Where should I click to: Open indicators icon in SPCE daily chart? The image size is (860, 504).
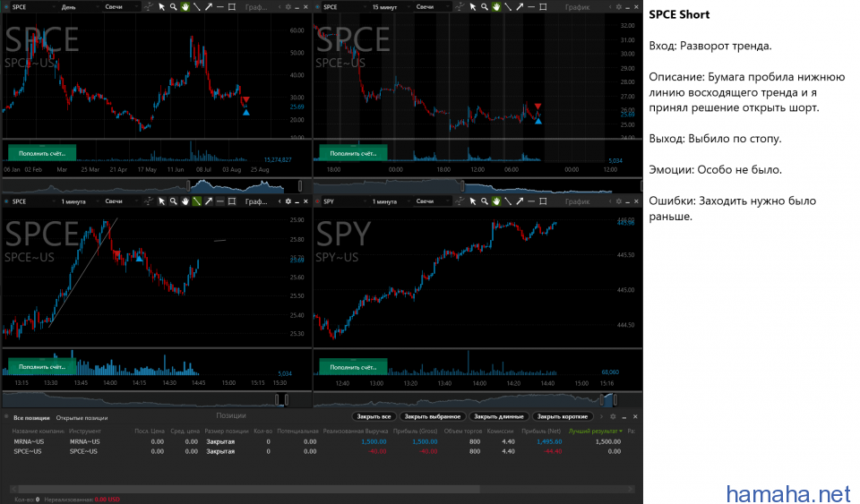[149, 6]
